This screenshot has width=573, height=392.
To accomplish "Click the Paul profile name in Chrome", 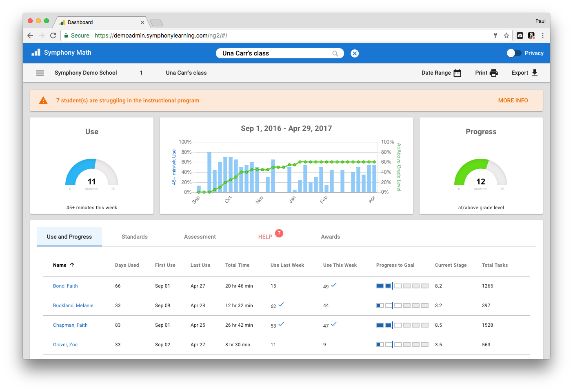I will (x=540, y=21).
